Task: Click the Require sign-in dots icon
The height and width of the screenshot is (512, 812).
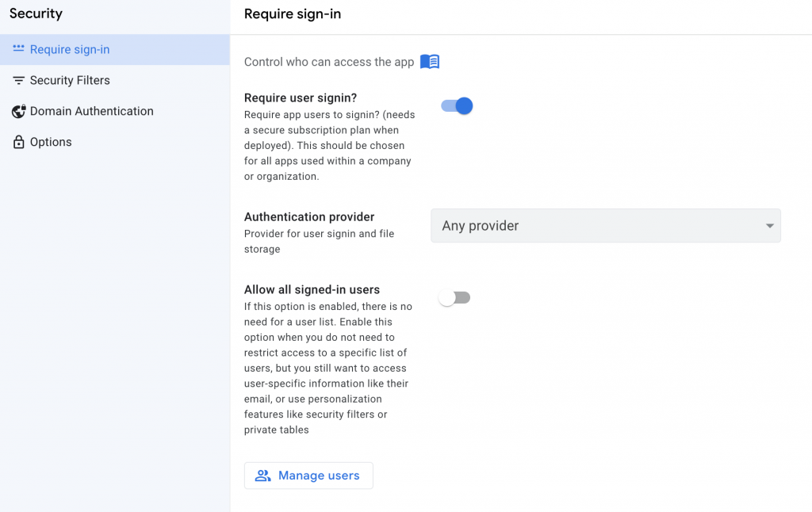Action: click(18, 49)
